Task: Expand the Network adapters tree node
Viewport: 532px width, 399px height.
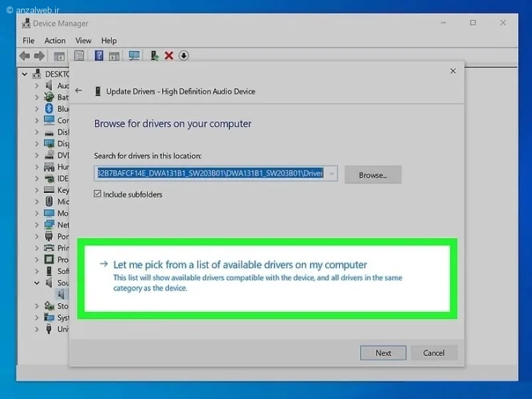Action: click(x=37, y=225)
